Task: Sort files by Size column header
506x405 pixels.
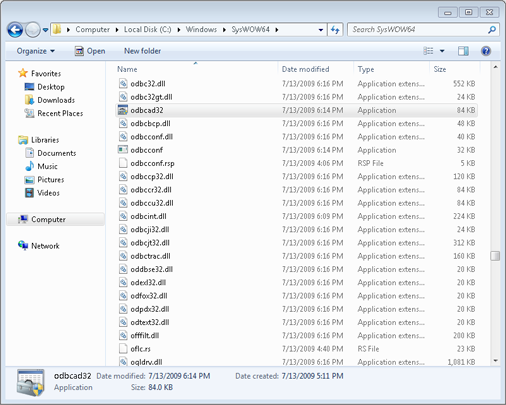Action: coord(440,69)
